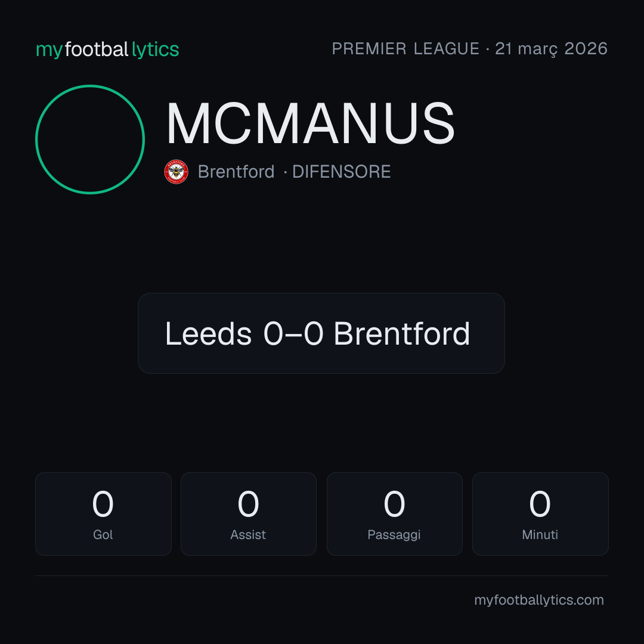The image size is (644, 644).
Task: Click the Passaggi label text
Action: [x=394, y=535]
